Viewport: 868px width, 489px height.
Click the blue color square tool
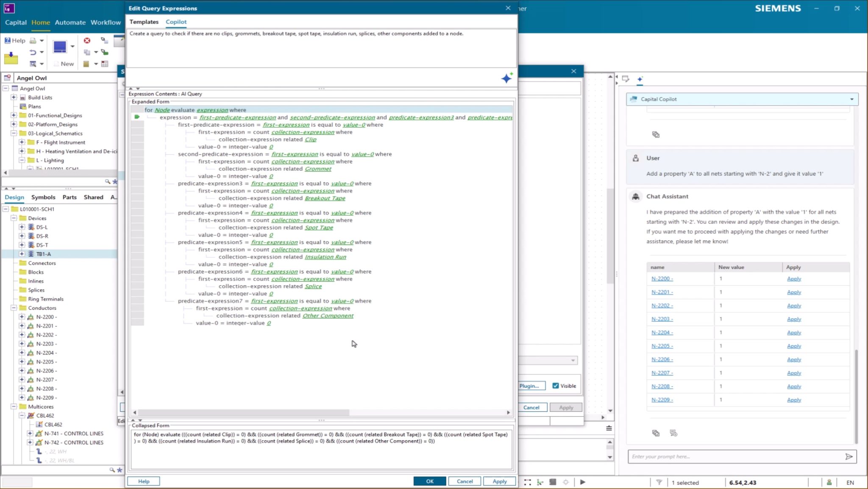60,47
